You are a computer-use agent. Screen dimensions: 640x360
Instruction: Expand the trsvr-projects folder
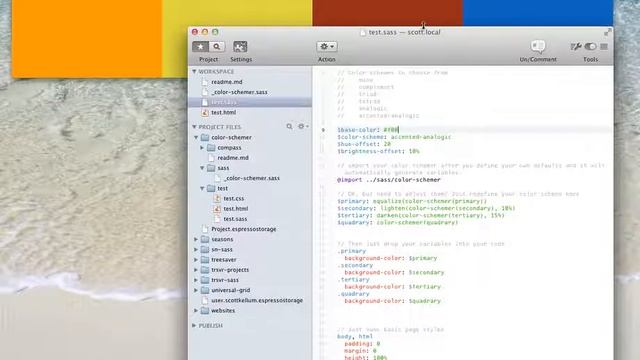point(196,270)
